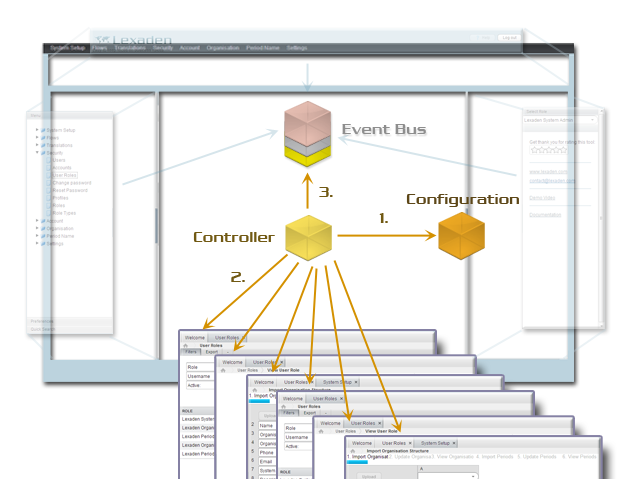
Task: Expand the System Setup tree node
Action: pyautogui.click(x=37, y=130)
